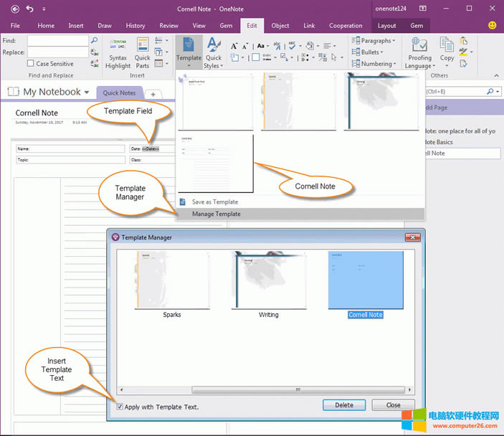
Task: Switch to the Cooperation ribbon tab
Action: click(346, 25)
